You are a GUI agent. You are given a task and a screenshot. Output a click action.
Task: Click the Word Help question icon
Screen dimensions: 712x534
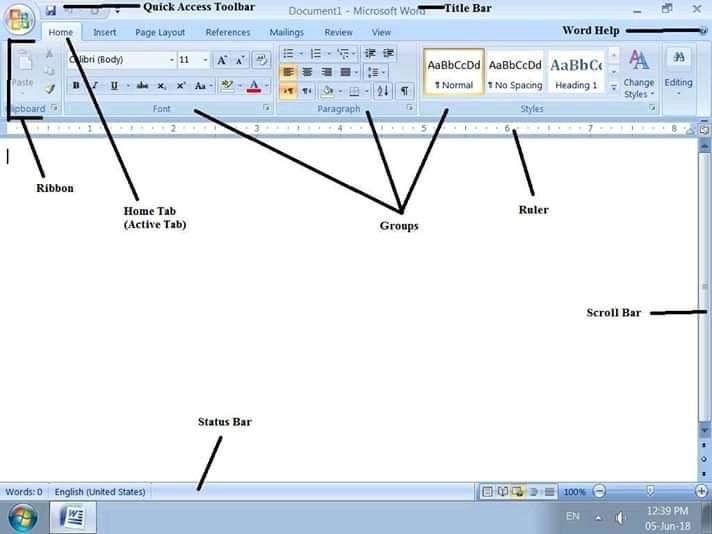(703, 31)
